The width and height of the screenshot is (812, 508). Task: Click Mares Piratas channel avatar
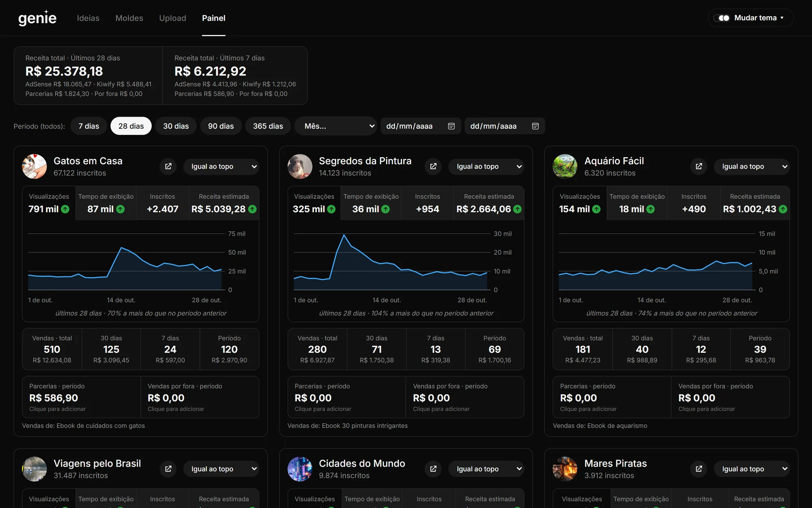click(565, 469)
